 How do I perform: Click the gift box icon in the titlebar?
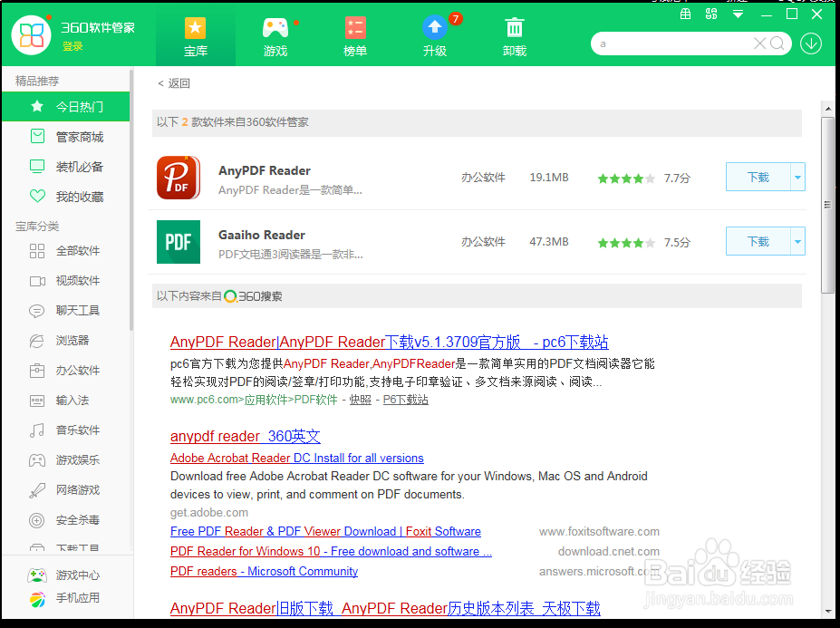pos(686,14)
